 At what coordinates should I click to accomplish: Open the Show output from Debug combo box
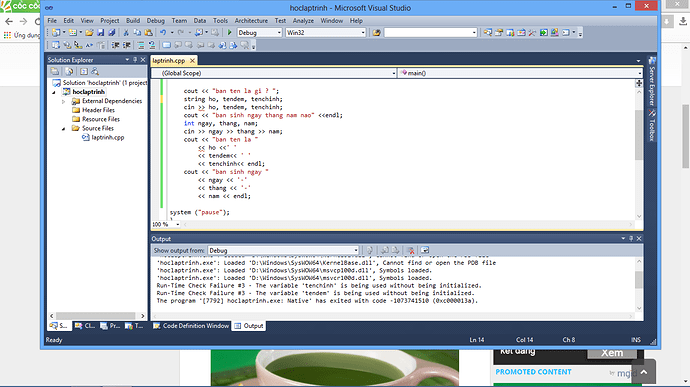coord(283,251)
